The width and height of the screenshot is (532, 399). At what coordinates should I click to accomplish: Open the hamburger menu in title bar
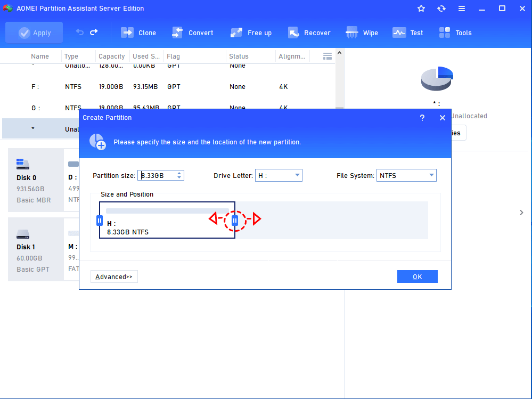pyautogui.click(x=461, y=9)
